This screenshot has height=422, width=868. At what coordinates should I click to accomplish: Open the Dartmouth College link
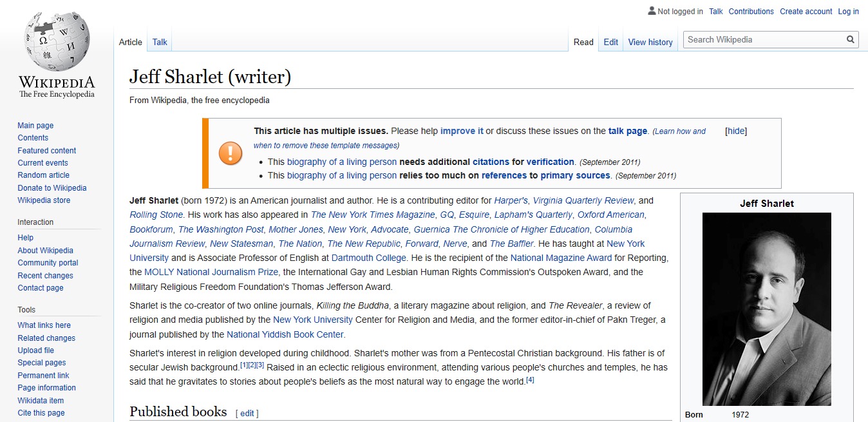point(369,258)
